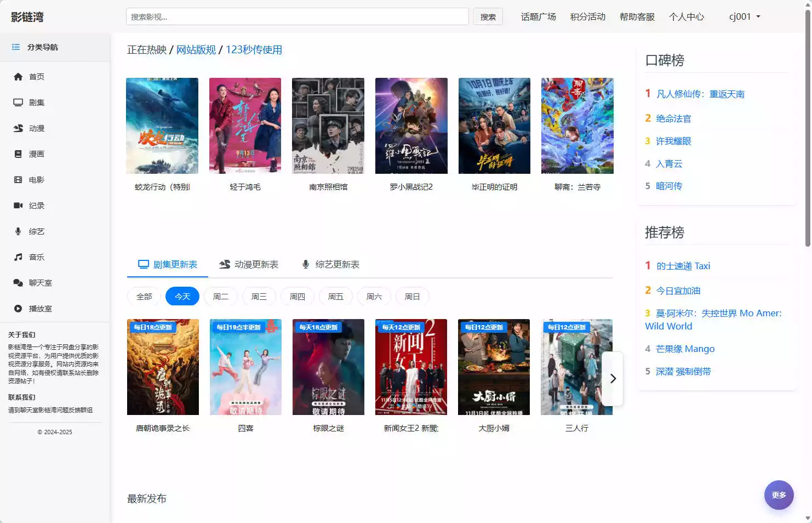
Task: Open 帮助客服 in the top menu
Action: pos(637,16)
